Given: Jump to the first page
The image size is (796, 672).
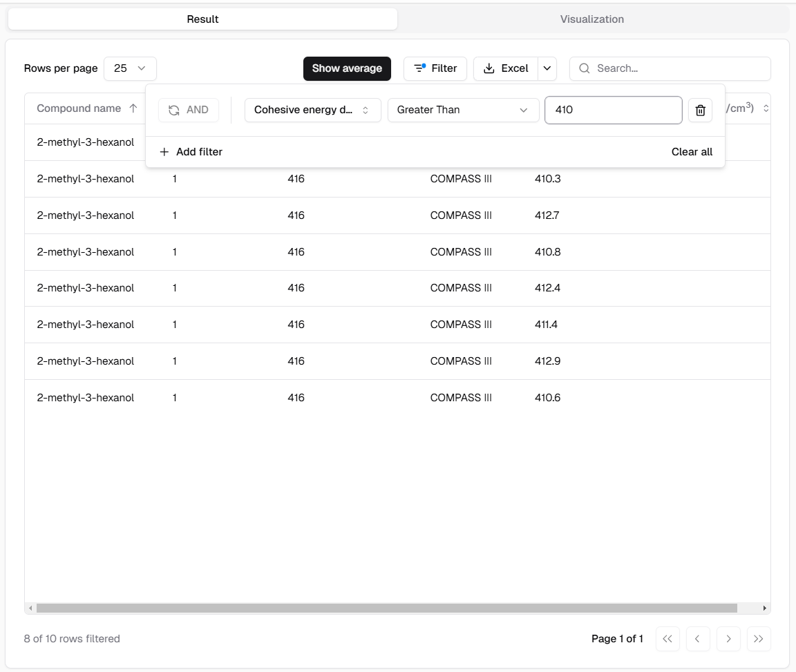Looking at the screenshot, I should [667, 639].
